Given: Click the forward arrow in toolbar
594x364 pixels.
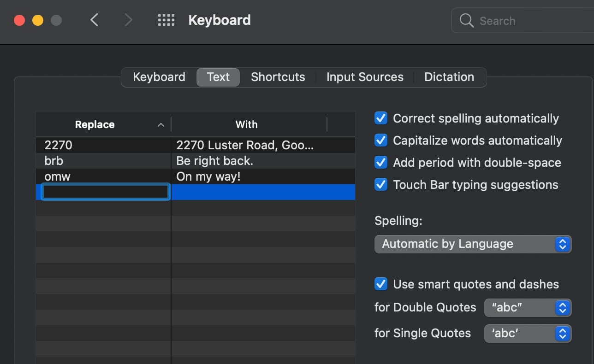Looking at the screenshot, I should pos(128,20).
